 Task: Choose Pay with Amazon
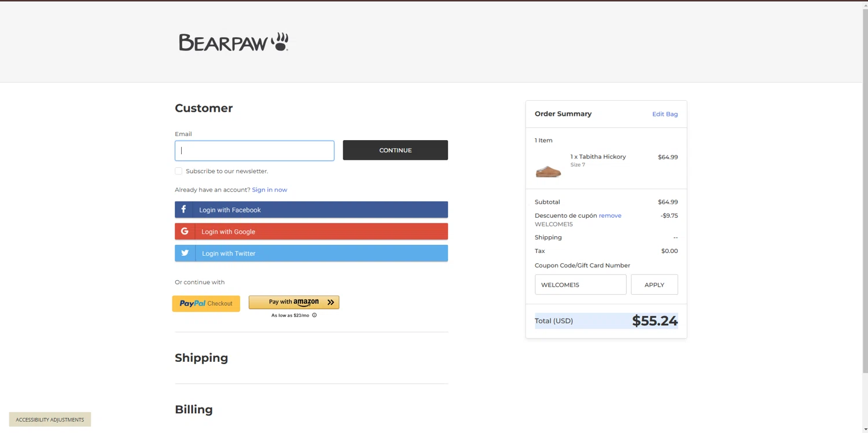click(x=294, y=302)
